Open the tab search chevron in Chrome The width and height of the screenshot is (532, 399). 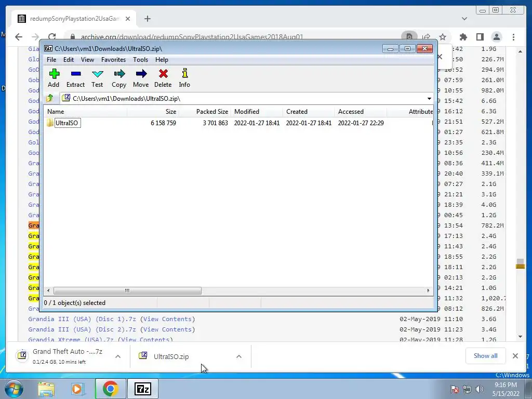[464, 19]
